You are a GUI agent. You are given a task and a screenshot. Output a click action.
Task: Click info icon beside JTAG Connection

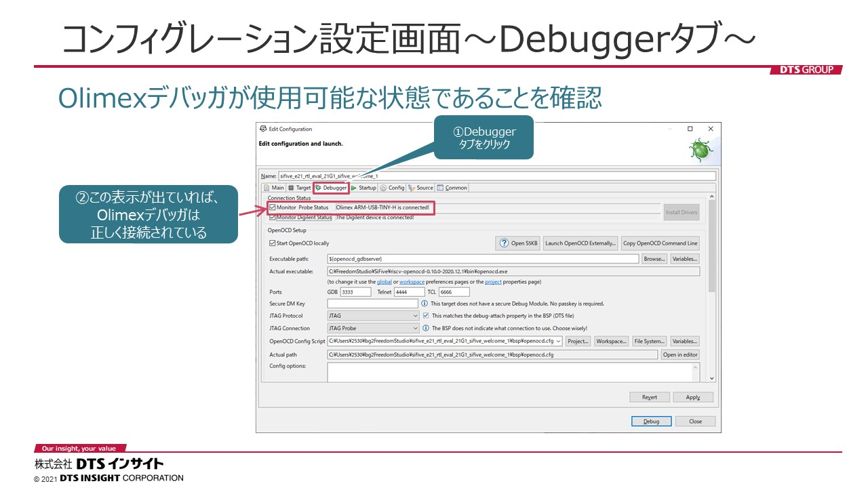[x=425, y=328]
